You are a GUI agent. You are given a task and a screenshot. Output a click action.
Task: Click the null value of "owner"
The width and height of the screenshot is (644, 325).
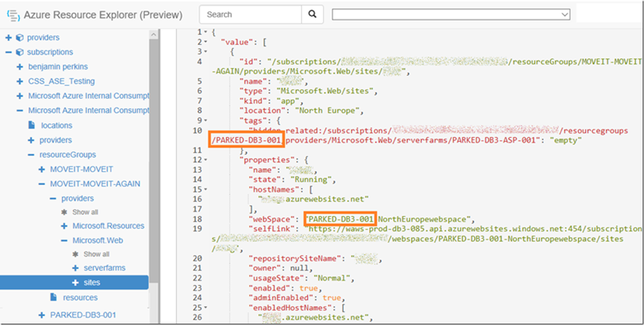click(x=299, y=268)
